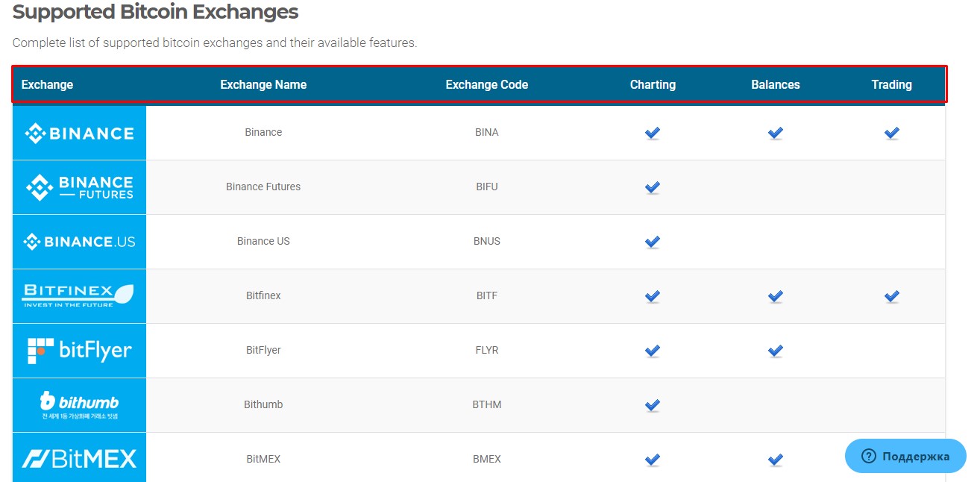Image resolution: width=980 pixels, height=482 pixels.
Task: Select the 'BitMEX' name cell
Action: pos(263,459)
